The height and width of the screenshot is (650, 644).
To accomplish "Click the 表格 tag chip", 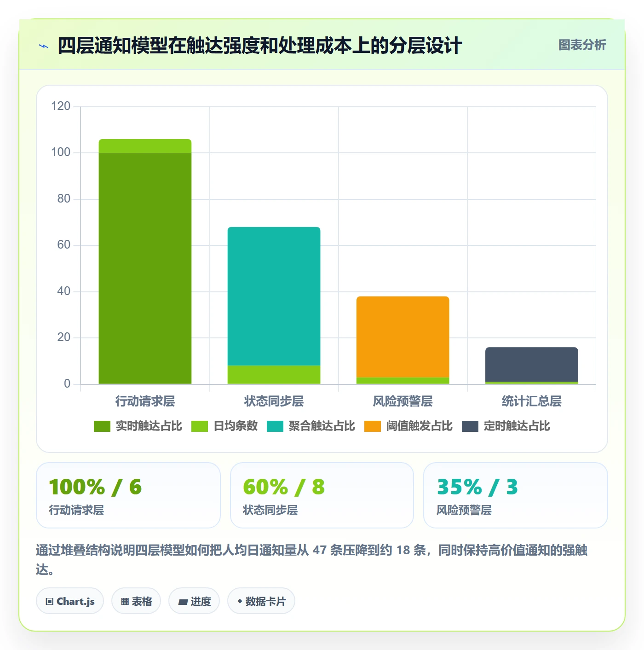I will [x=136, y=601].
